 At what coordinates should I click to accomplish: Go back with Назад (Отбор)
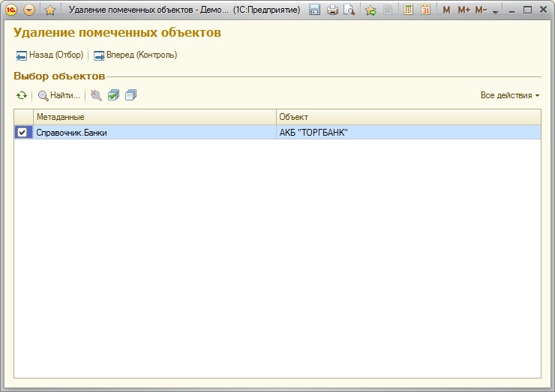click(49, 55)
